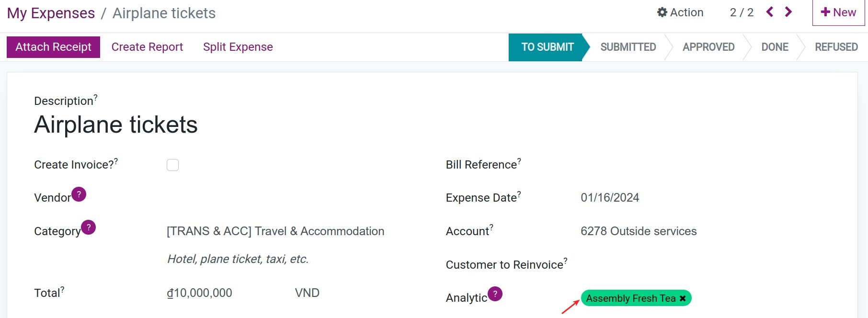Select the REFUSED status stage
The image size is (868, 318).
coord(836,47)
